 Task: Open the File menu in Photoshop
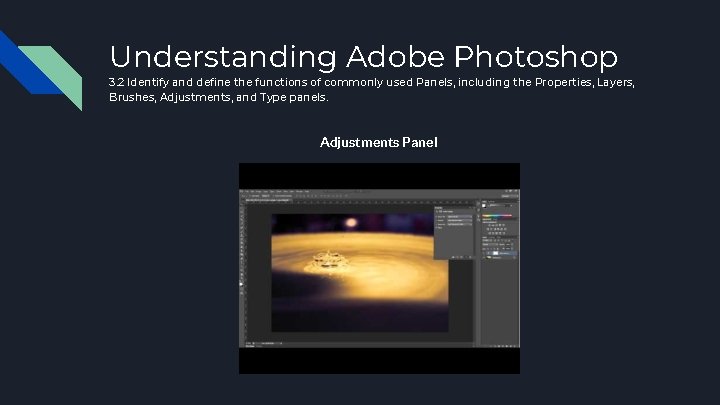tap(246, 191)
